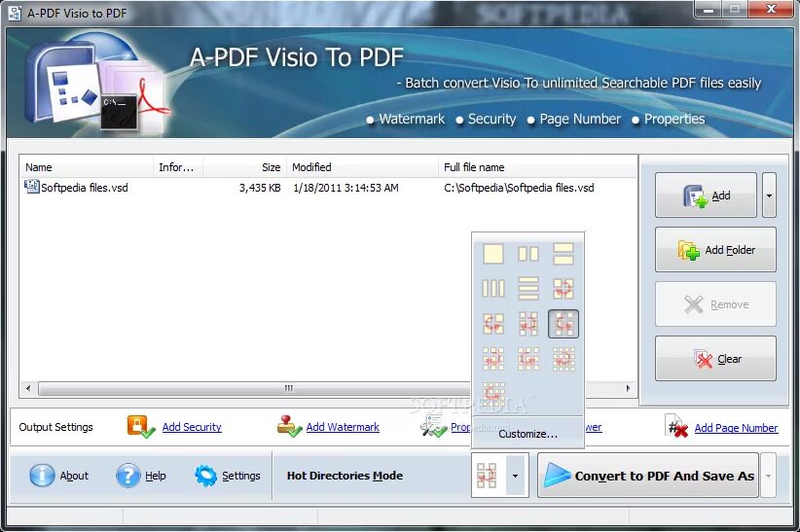Choose 3x3 layout with reversed-C arrow

[493, 359]
